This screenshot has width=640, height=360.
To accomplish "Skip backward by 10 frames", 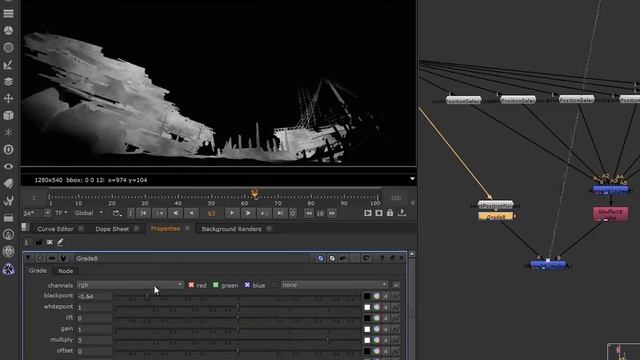I will coord(309,213).
